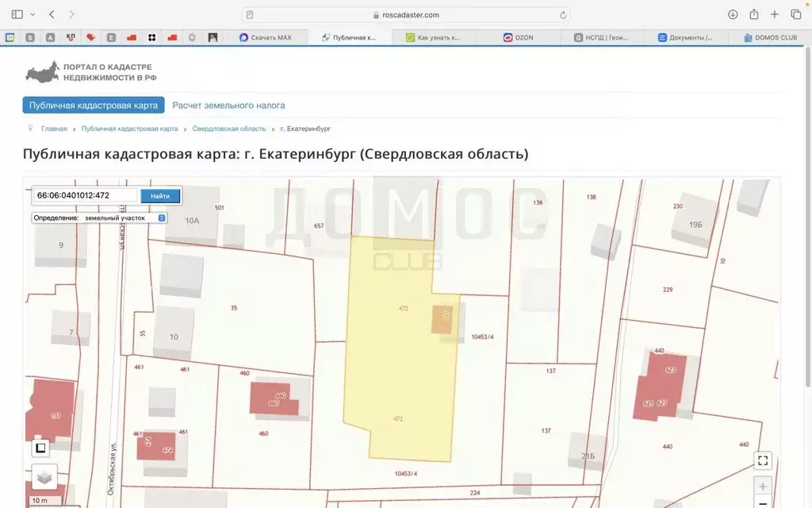The image size is (812, 508).
Task: Open Расчет земельного налога tab
Action: tap(228, 105)
